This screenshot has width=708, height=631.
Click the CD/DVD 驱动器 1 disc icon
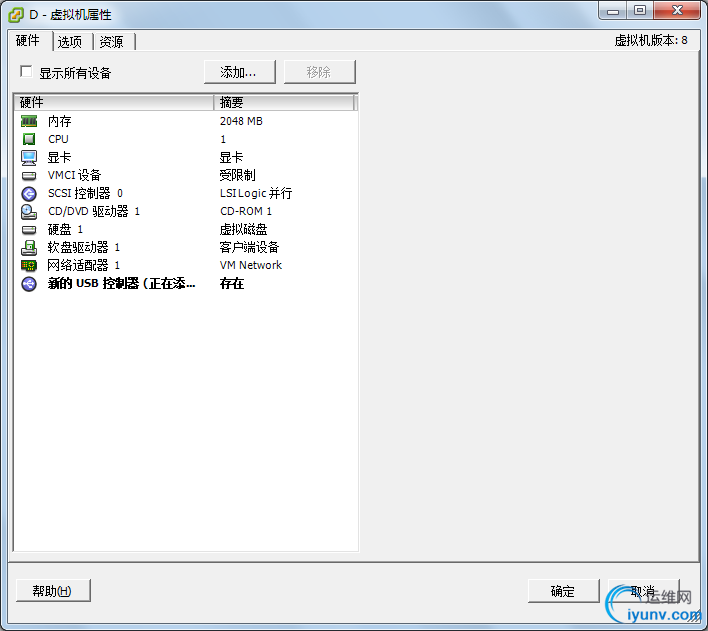[29, 211]
